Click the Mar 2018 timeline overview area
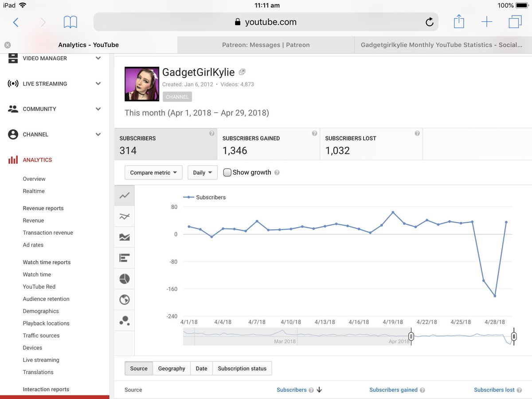Screen dimensions: 532x399 (285, 341)
